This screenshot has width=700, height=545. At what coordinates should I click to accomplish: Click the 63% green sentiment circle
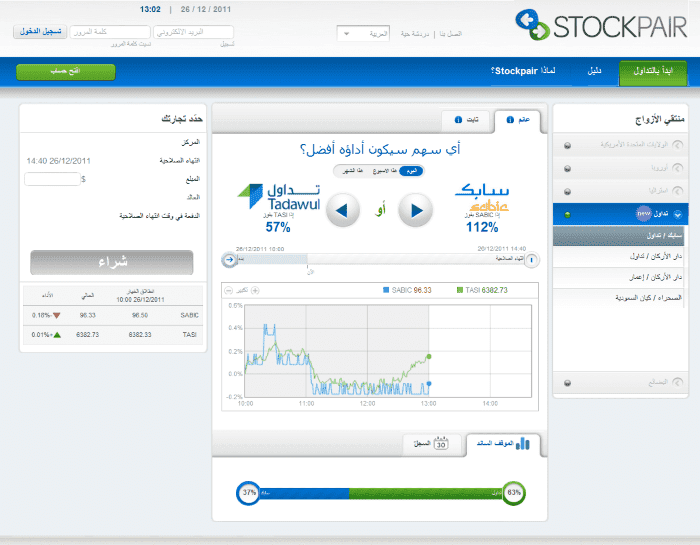[513, 493]
